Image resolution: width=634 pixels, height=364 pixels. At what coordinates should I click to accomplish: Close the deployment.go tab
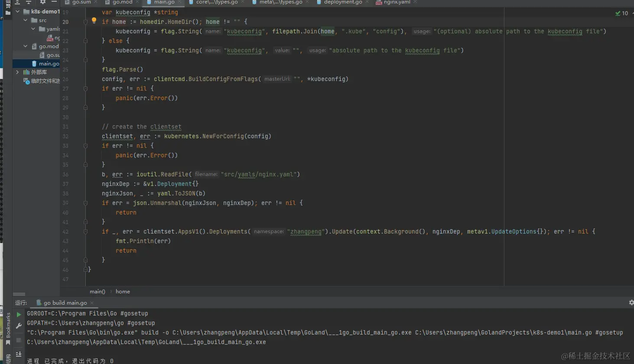click(x=368, y=2)
